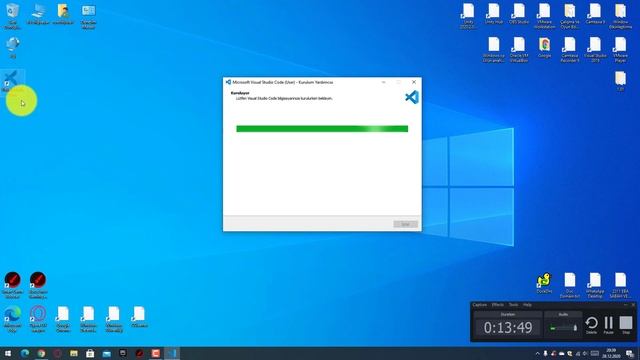Open the Visual Studio 2019 shortcut
640x360 pixels.
595,50
